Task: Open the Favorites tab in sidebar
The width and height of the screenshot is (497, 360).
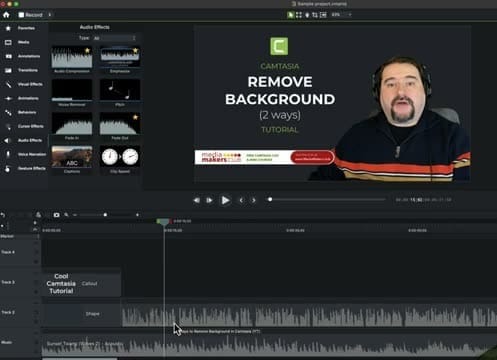Action: pyautogui.click(x=24, y=28)
